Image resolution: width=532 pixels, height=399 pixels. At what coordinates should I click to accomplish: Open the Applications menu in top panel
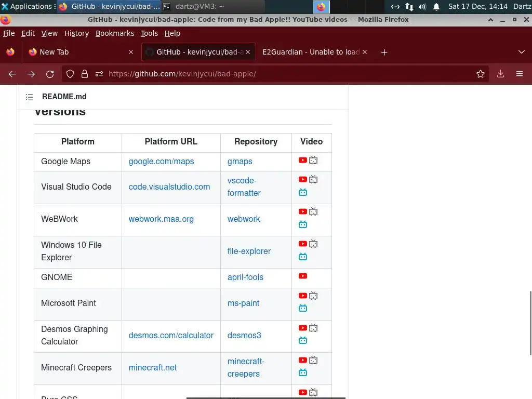[28, 6]
